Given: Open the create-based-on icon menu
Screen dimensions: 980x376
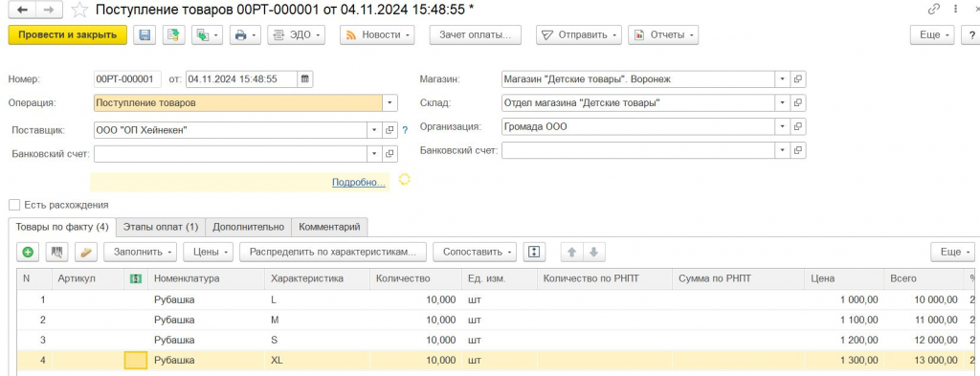Looking at the screenshot, I should (207, 35).
